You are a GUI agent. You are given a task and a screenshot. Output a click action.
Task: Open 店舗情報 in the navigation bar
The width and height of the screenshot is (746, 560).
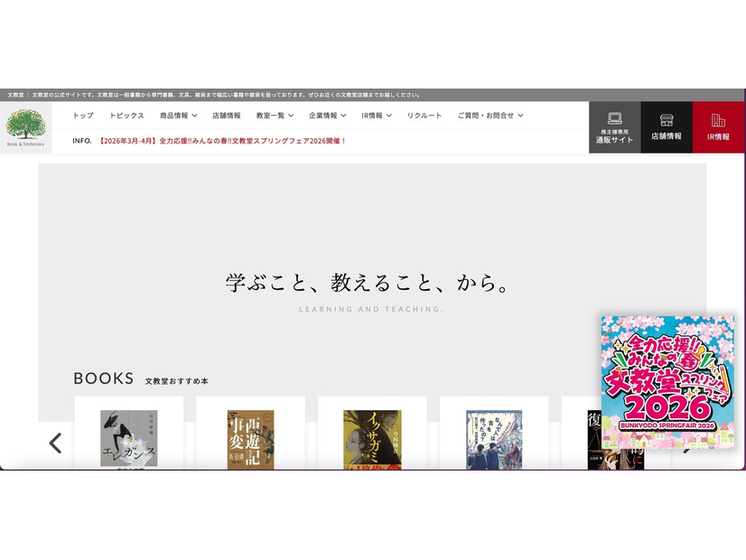coord(227,116)
